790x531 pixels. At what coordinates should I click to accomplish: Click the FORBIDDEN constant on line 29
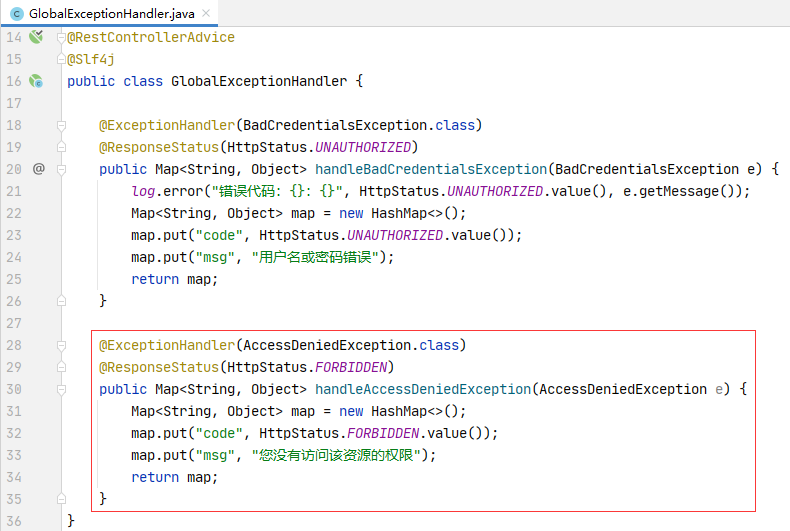click(x=351, y=367)
